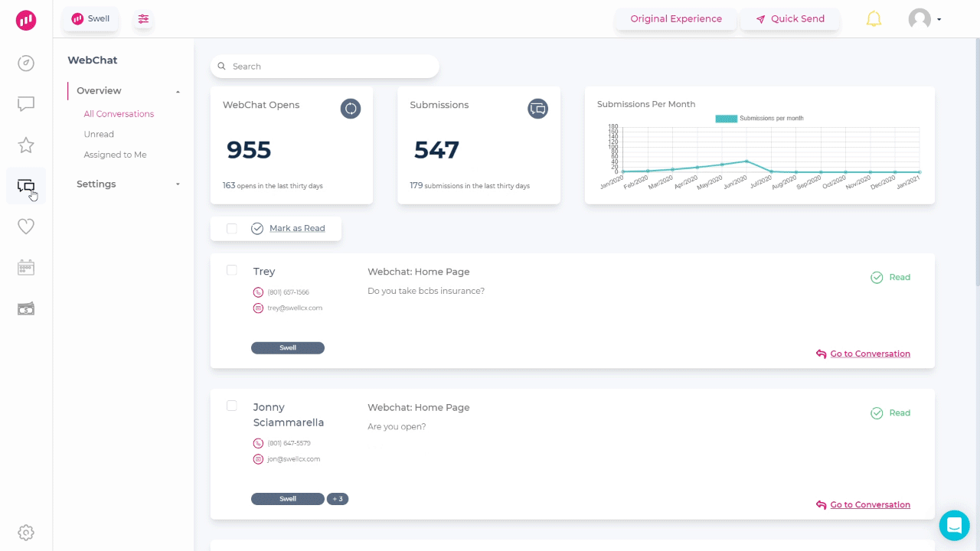980x551 pixels.
Task: Select the messages chat bubble sidebar icon
Action: coord(25,104)
